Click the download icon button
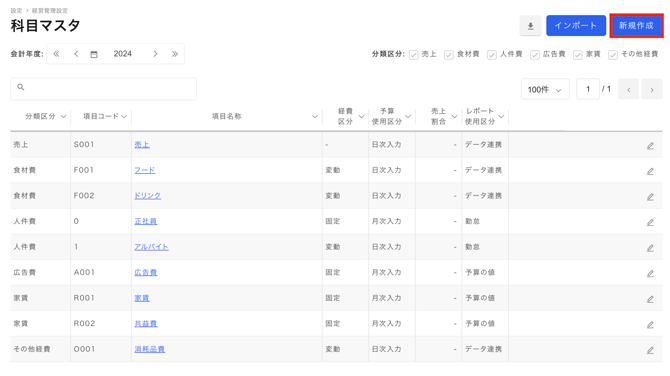The height and width of the screenshot is (376, 670). 530,26
